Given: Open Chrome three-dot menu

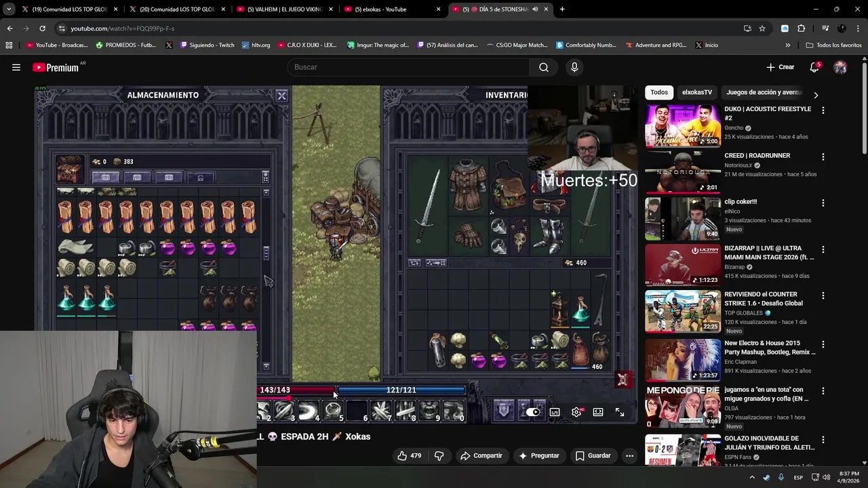Looking at the screenshot, I should point(857,28).
